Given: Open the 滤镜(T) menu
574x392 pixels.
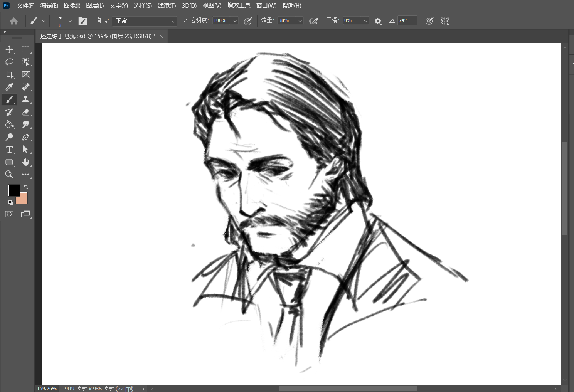Looking at the screenshot, I should pyautogui.click(x=167, y=6).
